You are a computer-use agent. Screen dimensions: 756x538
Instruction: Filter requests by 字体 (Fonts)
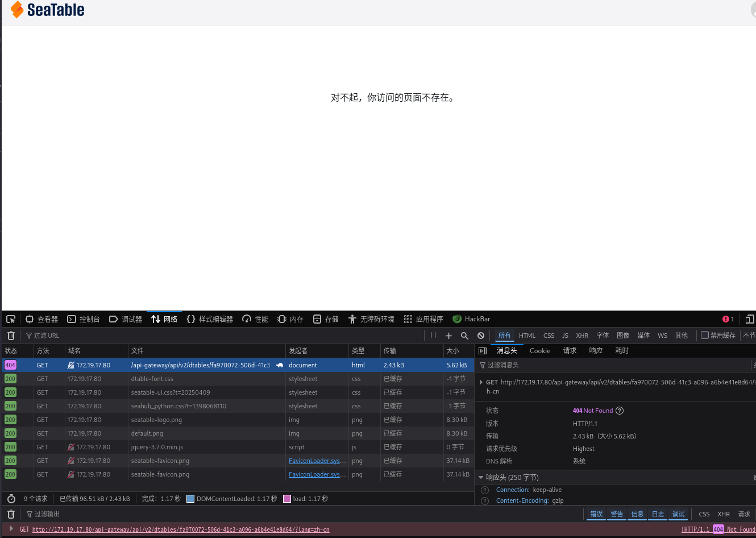pyautogui.click(x=603, y=336)
